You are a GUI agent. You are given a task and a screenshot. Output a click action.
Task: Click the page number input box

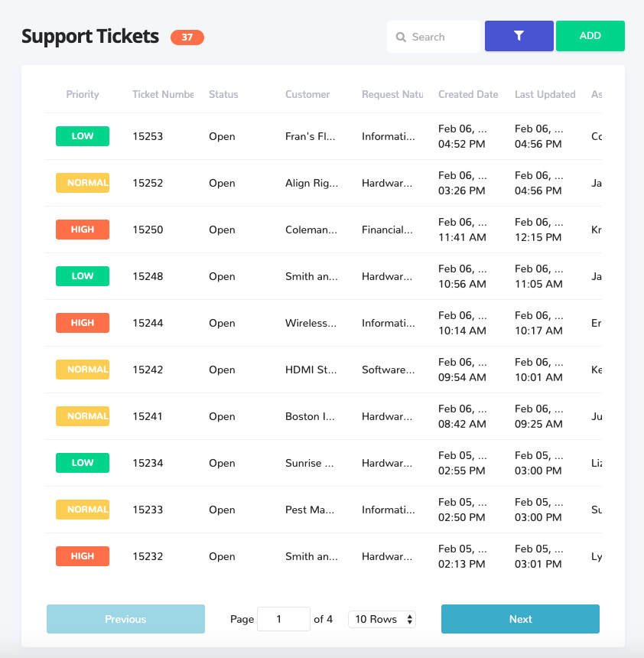284,619
